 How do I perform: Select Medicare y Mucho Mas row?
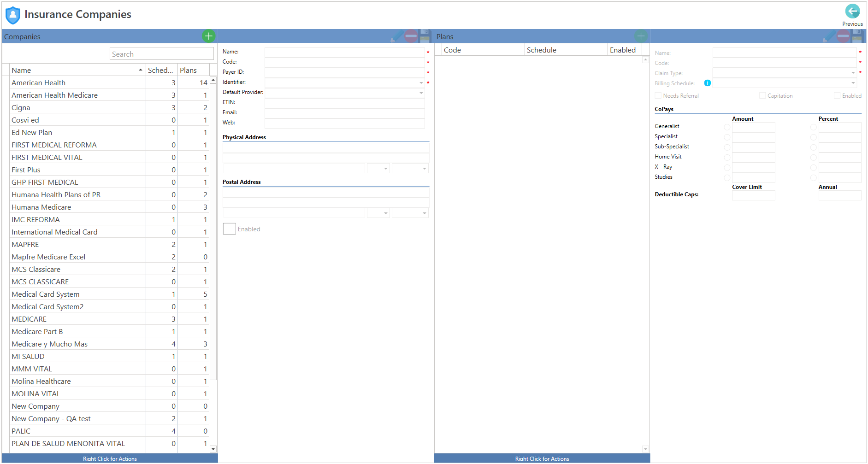pyautogui.click(x=110, y=344)
